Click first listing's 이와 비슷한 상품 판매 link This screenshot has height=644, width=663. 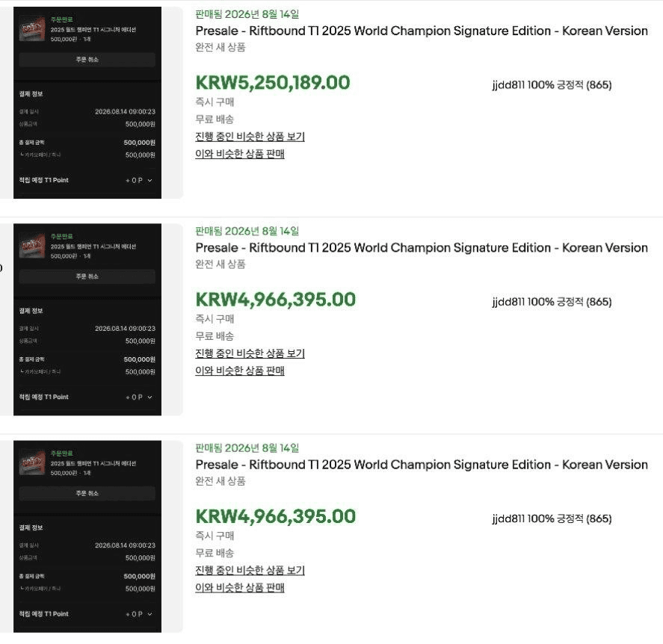tap(240, 154)
